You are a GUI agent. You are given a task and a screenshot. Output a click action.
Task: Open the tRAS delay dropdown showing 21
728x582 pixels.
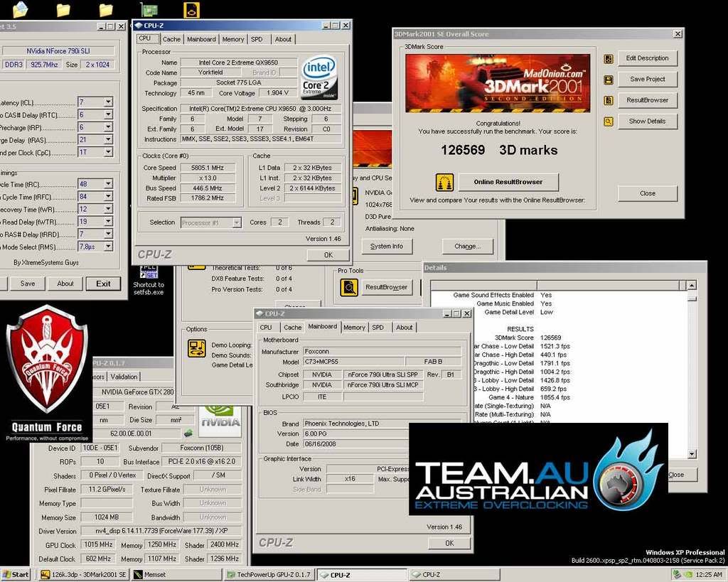click(108, 140)
